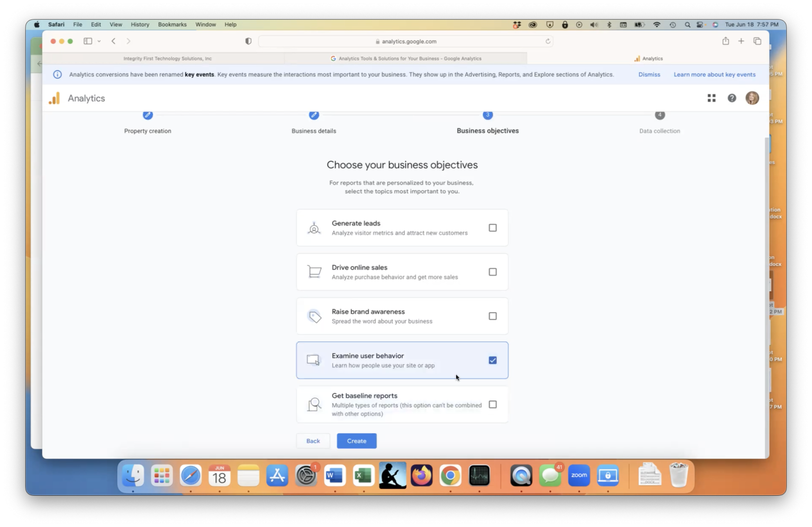Screen dimensions: 812x527
Task: Open the sidebar dropdown chevron in Safari
Action: (99, 41)
